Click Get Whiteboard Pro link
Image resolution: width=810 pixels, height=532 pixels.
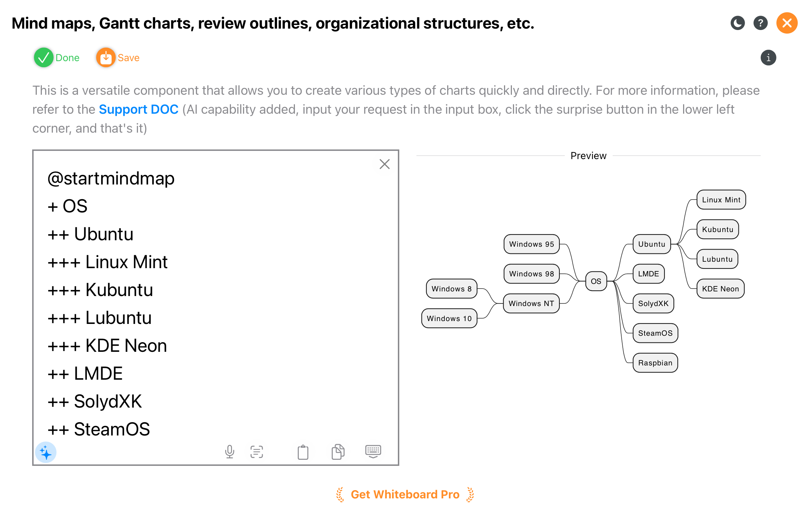tap(405, 494)
